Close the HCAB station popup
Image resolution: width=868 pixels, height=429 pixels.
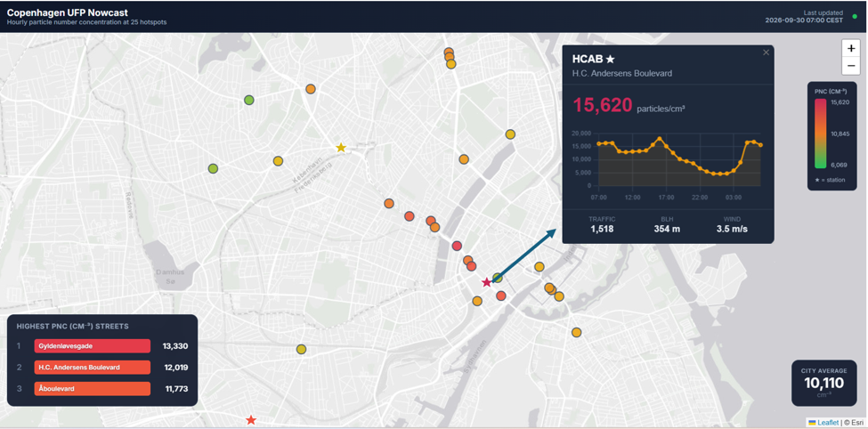[x=767, y=53]
